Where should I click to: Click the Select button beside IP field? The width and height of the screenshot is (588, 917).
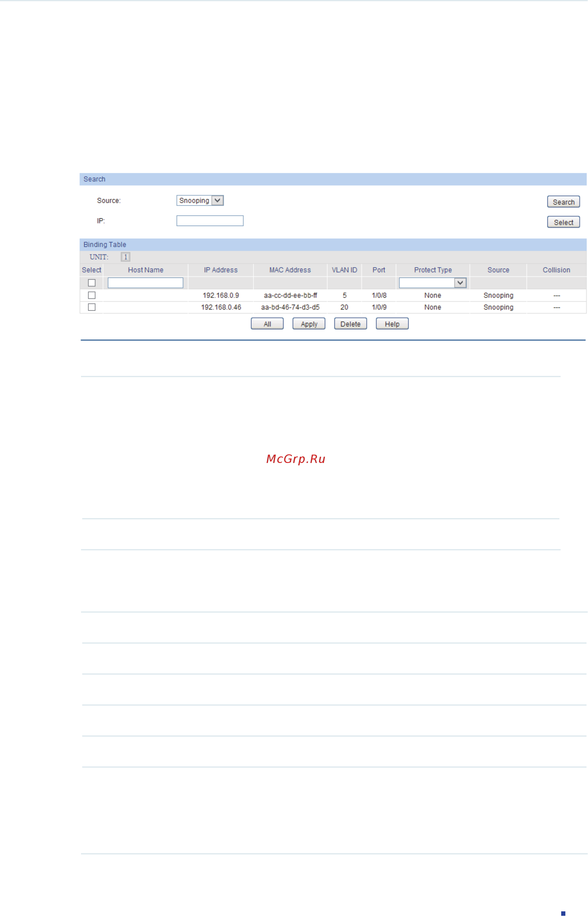(x=564, y=222)
